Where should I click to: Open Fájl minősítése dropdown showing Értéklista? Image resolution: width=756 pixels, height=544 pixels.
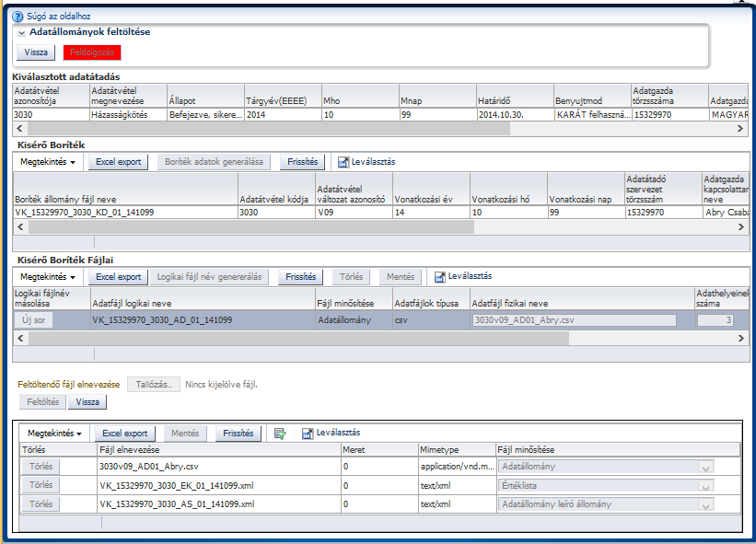pos(705,486)
